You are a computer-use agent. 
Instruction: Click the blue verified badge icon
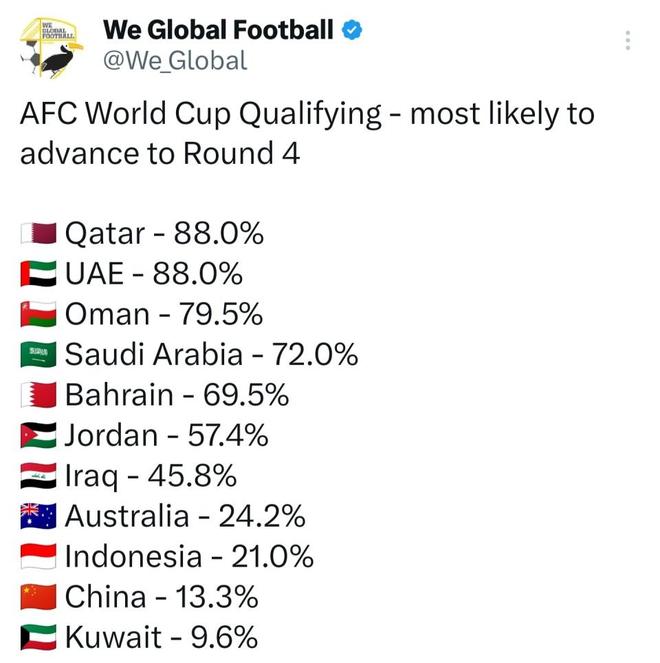352,30
